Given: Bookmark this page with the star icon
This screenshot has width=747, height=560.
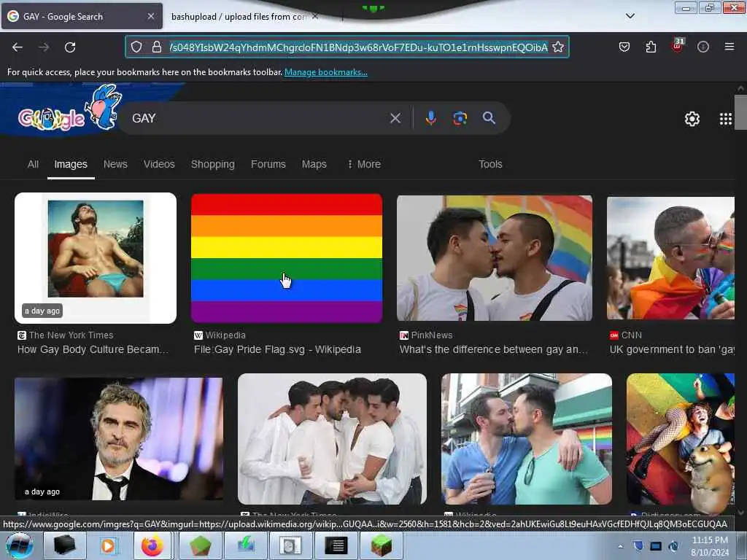Looking at the screenshot, I should coord(558,47).
